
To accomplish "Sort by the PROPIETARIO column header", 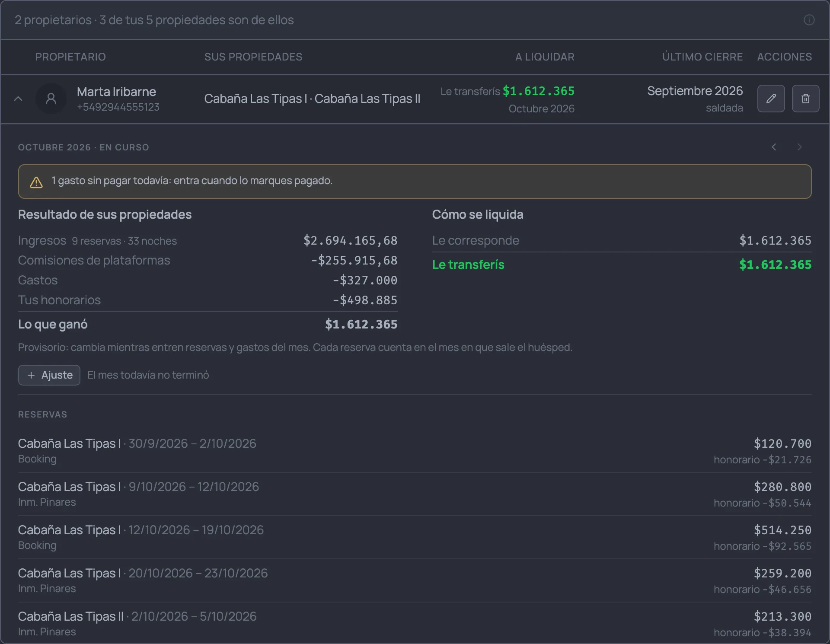I will coord(70,57).
